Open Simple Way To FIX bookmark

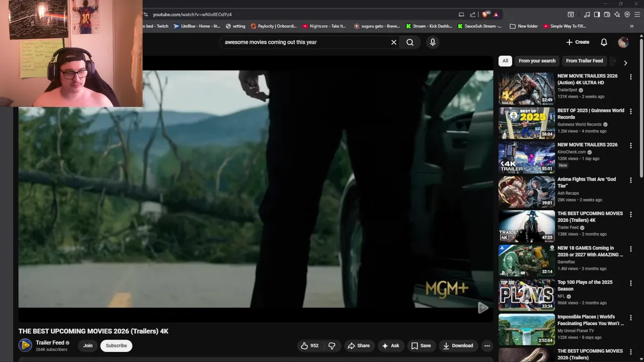565,26
